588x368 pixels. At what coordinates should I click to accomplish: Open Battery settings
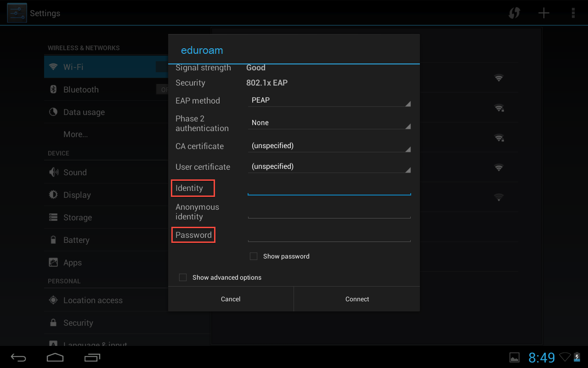click(x=106, y=240)
